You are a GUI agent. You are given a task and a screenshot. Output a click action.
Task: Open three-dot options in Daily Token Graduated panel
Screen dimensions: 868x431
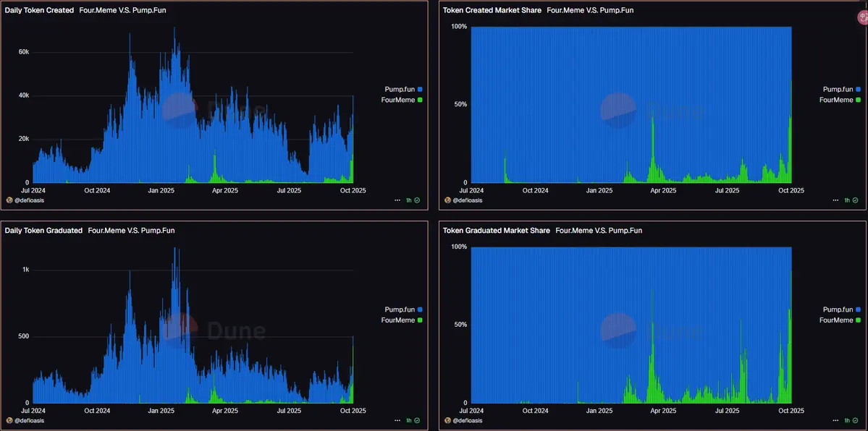point(397,420)
